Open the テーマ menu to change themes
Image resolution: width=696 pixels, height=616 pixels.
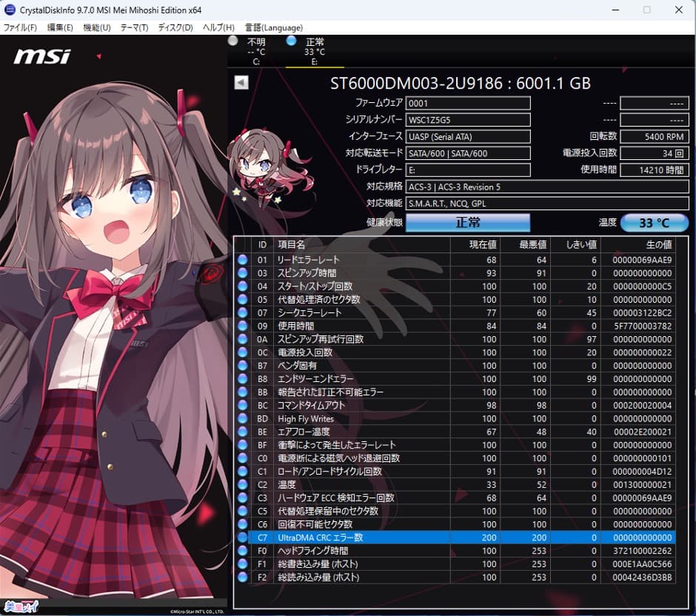(x=134, y=27)
